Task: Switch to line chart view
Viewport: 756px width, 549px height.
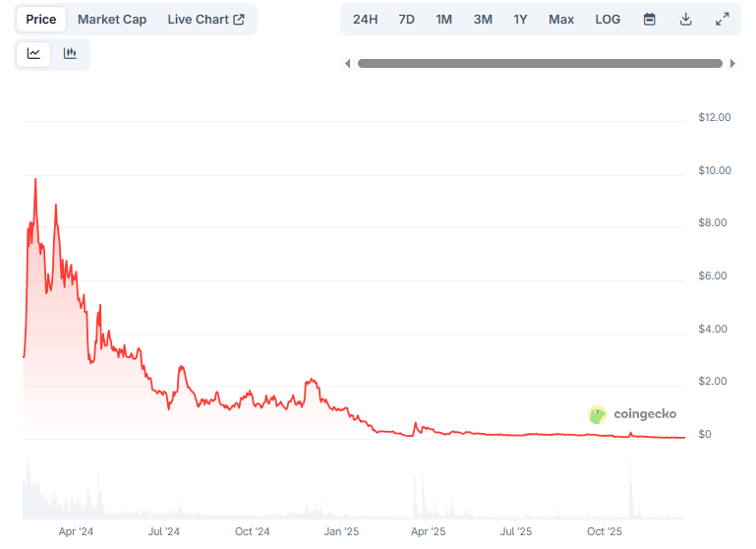Action: point(33,54)
